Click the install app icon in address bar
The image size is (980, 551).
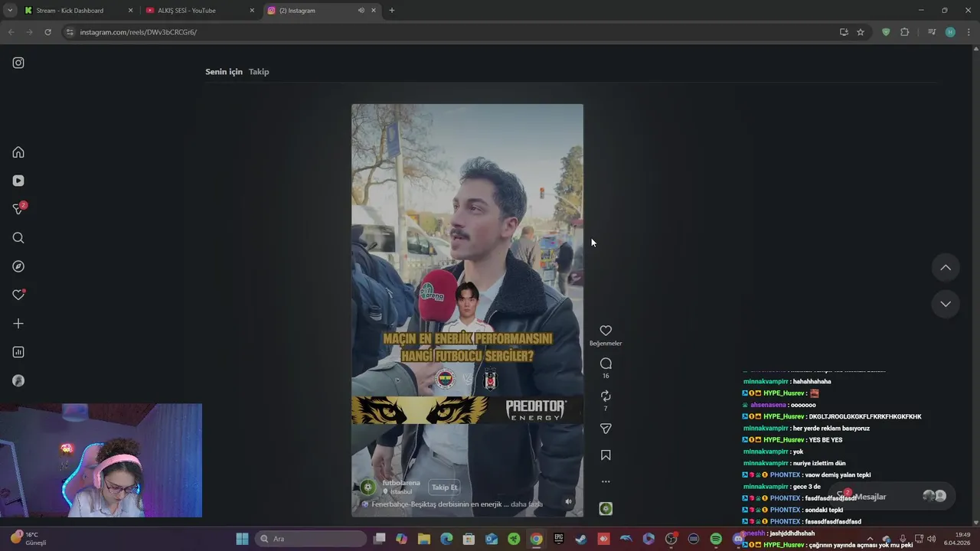tap(844, 32)
